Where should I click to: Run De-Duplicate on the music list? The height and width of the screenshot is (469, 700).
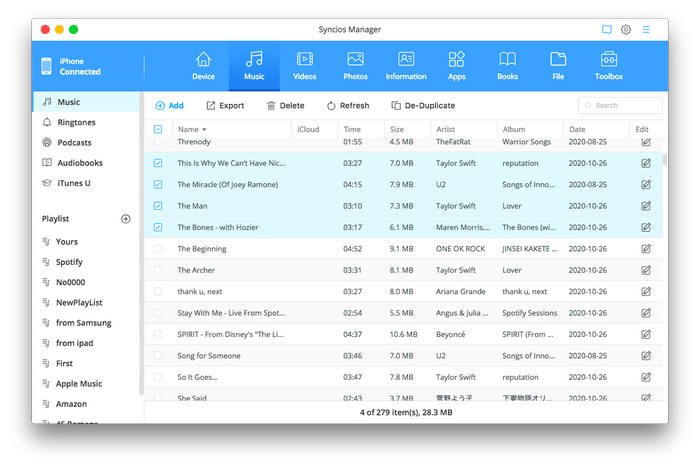click(x=423, y=105)
